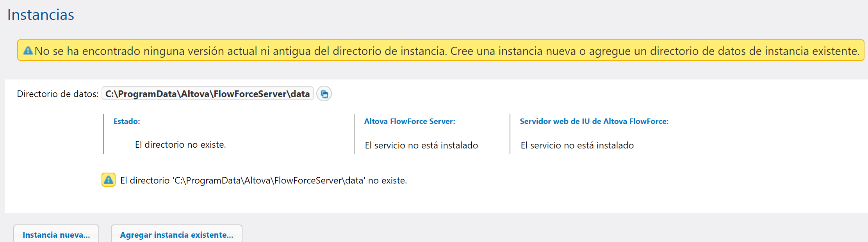Image resolution: width=868 pixels, height=242 pixels.
Task: Click the warning icon beside the missing directory message
Action: tap(109, 180)
